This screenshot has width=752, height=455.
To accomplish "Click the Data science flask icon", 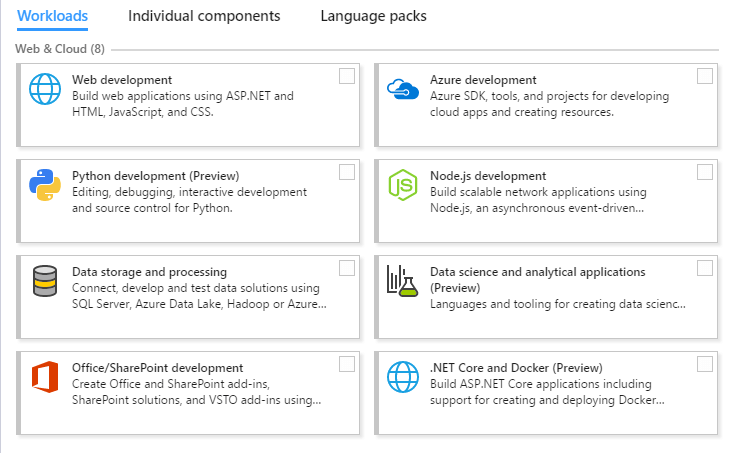I will pos(404,282).
